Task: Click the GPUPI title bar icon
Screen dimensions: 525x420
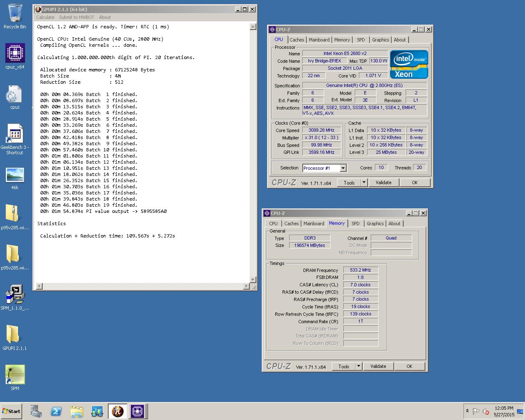Action: [x=38, y=9]
